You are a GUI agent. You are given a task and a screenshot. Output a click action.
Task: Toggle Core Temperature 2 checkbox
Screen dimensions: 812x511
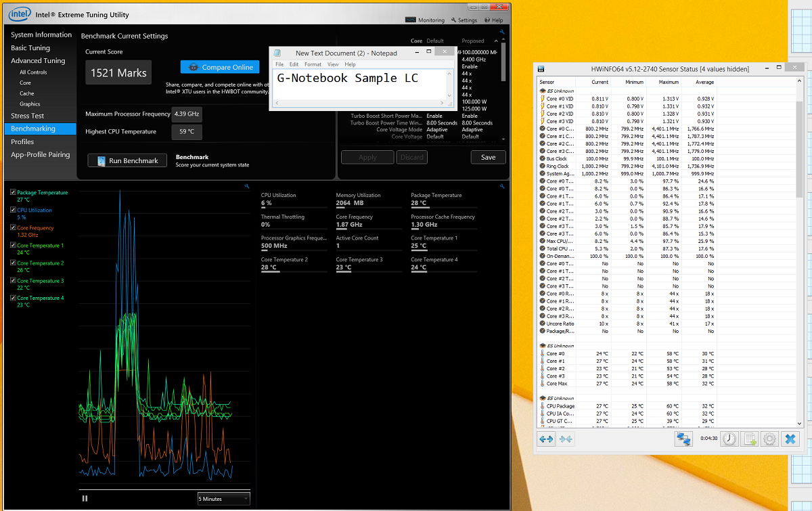click(13, 263)
